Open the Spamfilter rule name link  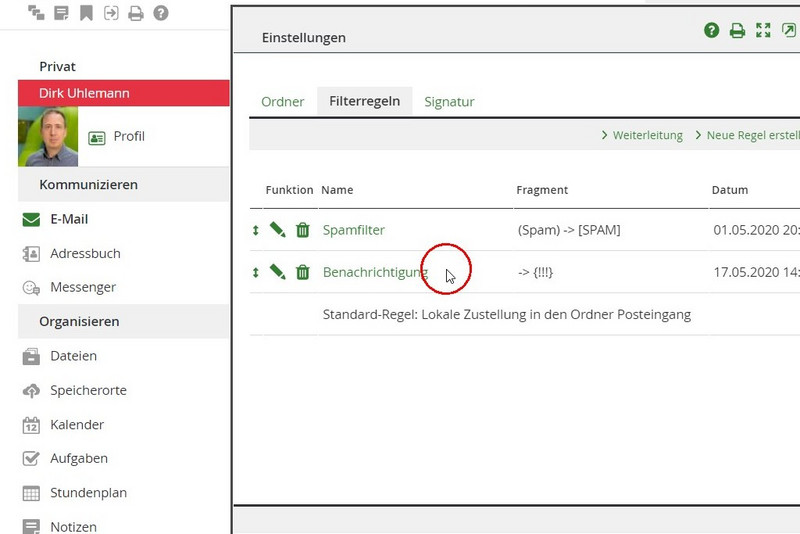[x=354, y=230]
